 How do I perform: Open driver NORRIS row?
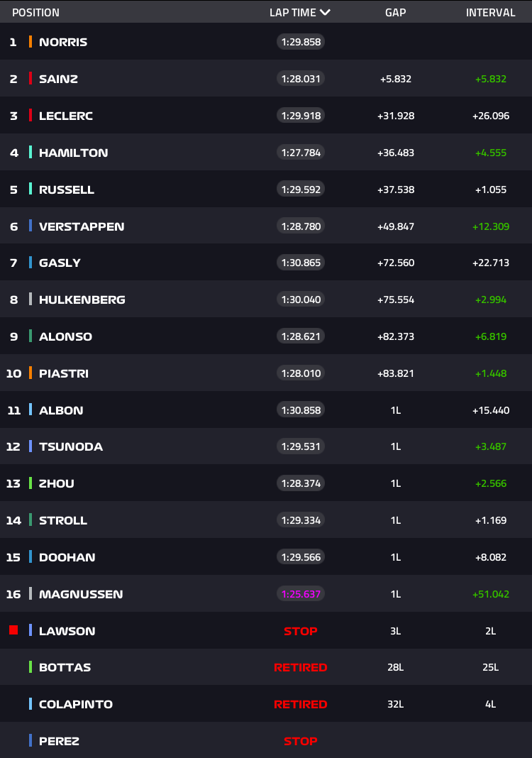[266, 42]
